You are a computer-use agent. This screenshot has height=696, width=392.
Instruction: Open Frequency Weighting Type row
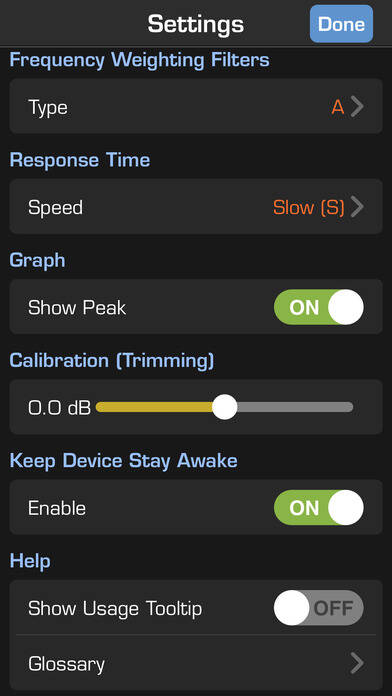click(196, 106)
